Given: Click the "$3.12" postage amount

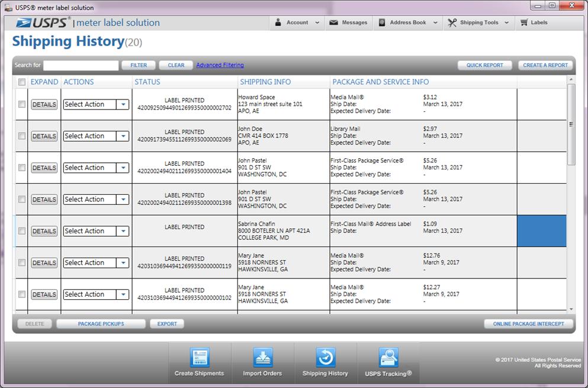Looking at the screenshot, I should pos(430,97).
